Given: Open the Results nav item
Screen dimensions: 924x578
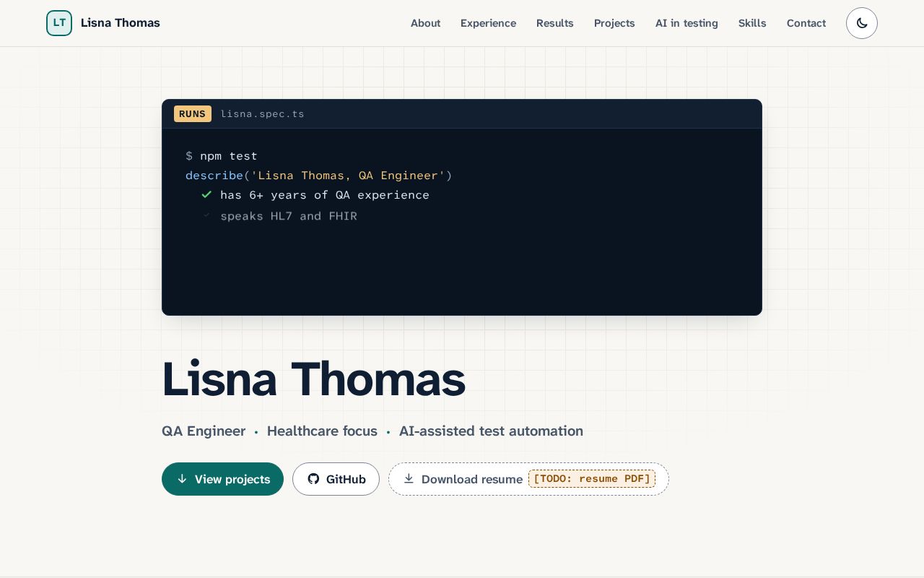Looking at the screenshot, I should point(555,23).
